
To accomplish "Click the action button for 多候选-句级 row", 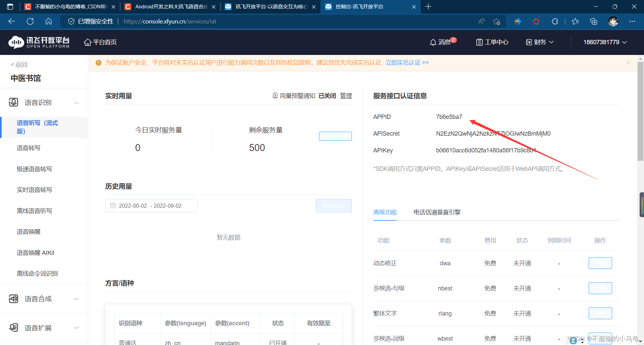I will coord(600,288).
